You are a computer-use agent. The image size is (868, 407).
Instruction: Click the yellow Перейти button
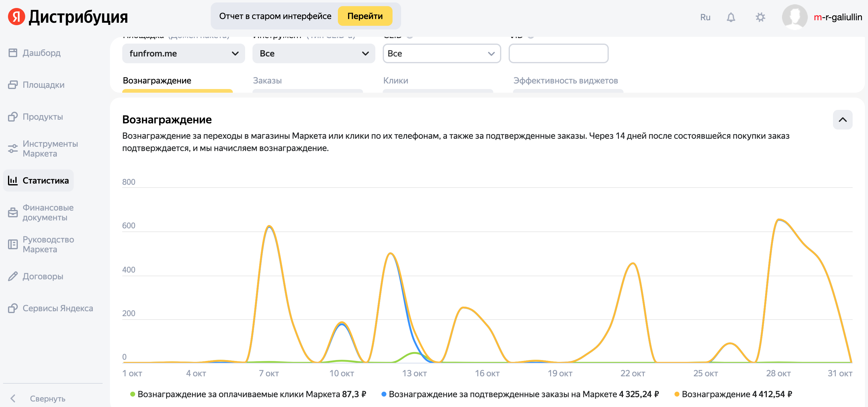click(365, 16)
